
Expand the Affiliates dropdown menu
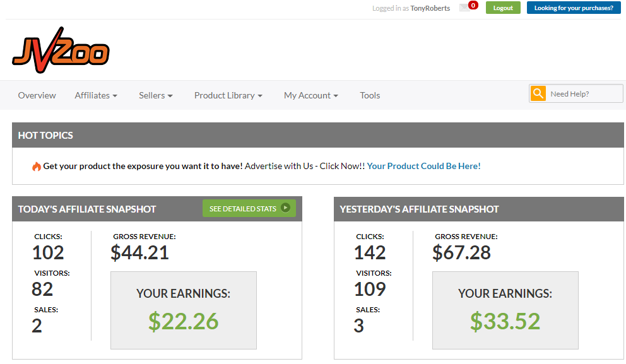[96, 95]
